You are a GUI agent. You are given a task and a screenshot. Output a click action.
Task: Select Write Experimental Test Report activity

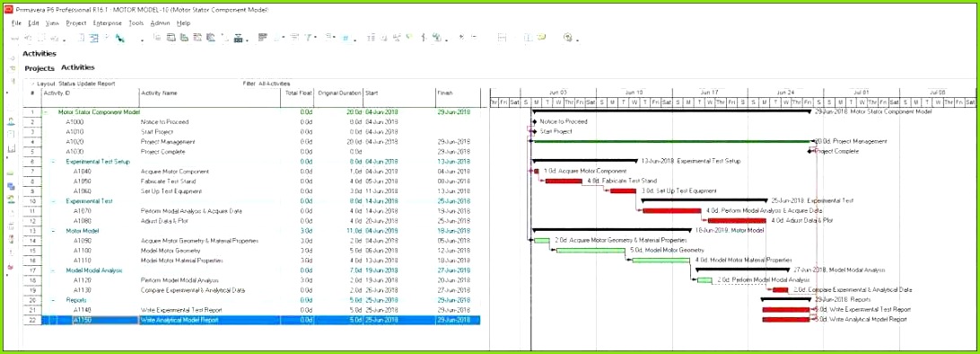[x=182, y=310]
